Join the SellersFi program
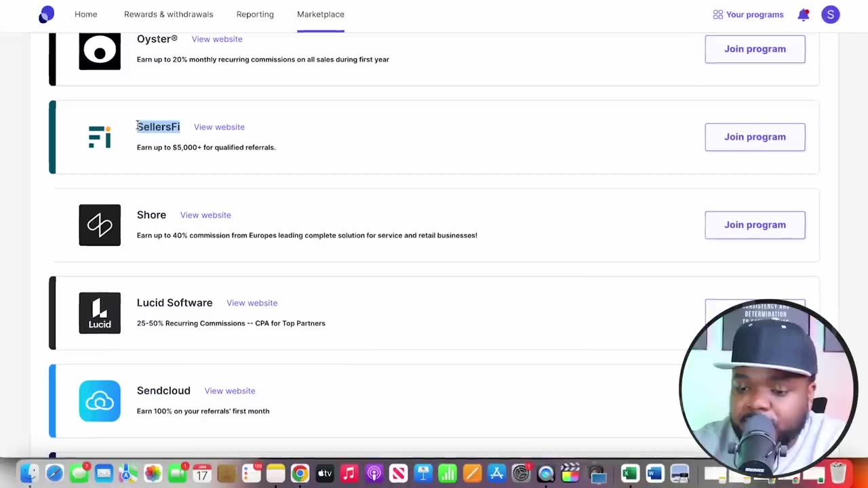Viewport: 868px width, 488px height. (755, 137)
